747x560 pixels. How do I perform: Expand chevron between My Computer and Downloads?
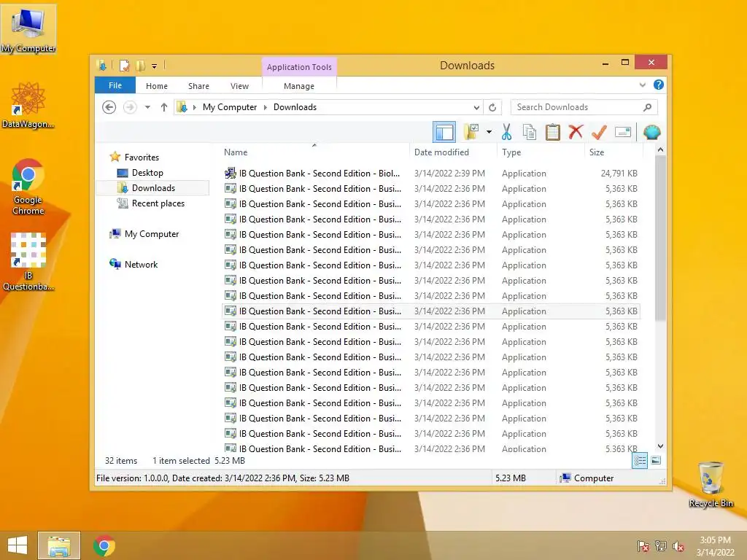[266, 107]
